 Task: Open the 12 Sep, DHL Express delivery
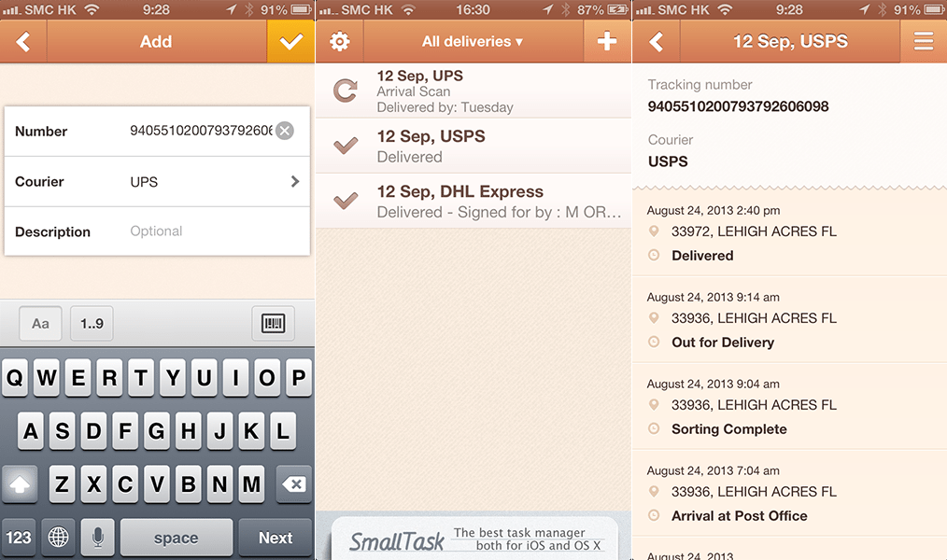point(473,202)
